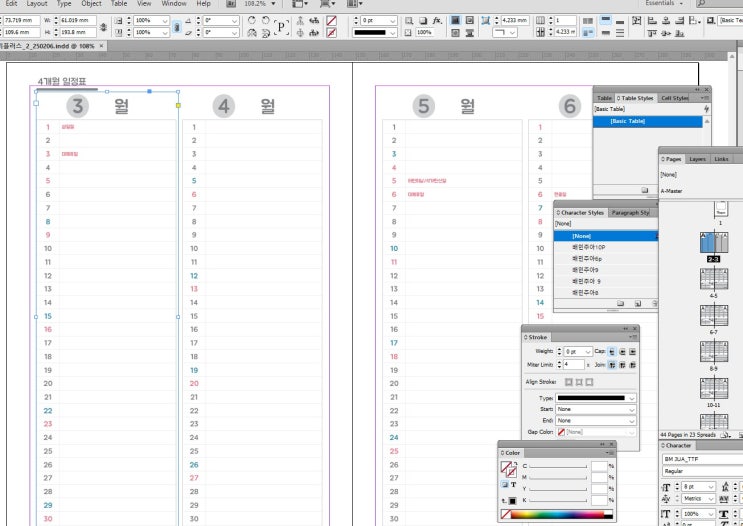Click Edit Page Size icon in Pages panel

[x=725, y=435]
